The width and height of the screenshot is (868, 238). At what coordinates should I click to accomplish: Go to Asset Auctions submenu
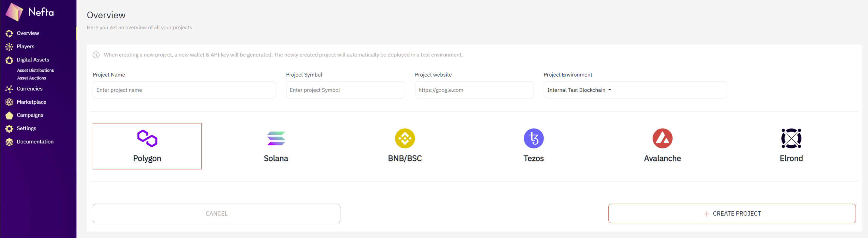coord(32,78)
